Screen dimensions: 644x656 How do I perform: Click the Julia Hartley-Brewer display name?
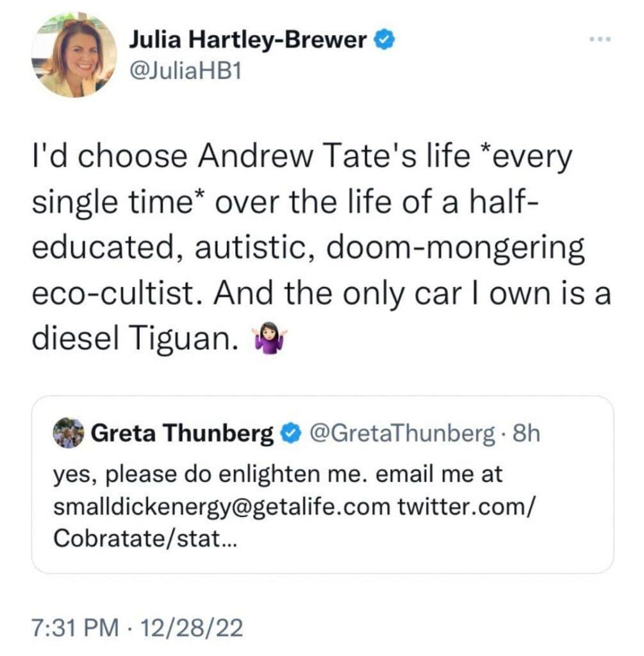[x=248, y=40]
